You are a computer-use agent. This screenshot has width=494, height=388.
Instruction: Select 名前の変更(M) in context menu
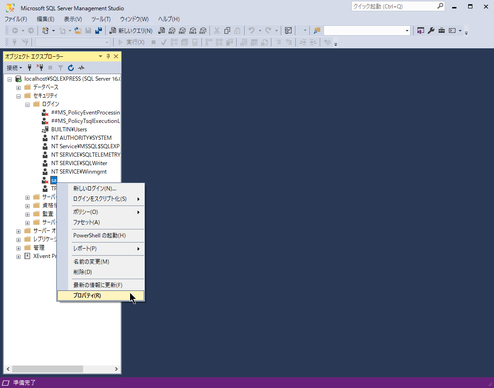click(x=101, y=262)
